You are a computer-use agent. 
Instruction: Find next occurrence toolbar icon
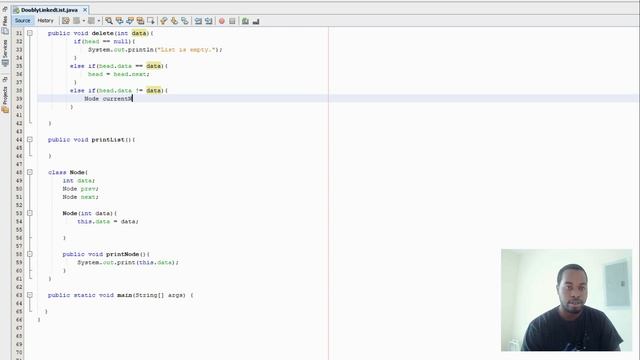pos(130,21)
